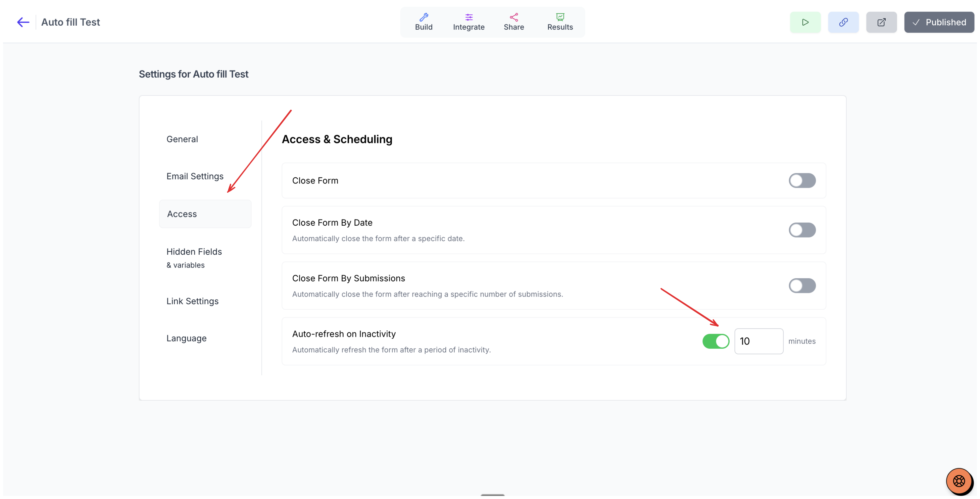980x499 pixels.
Task: Open the Results tab with chart icon
Action: pos(560,22)
